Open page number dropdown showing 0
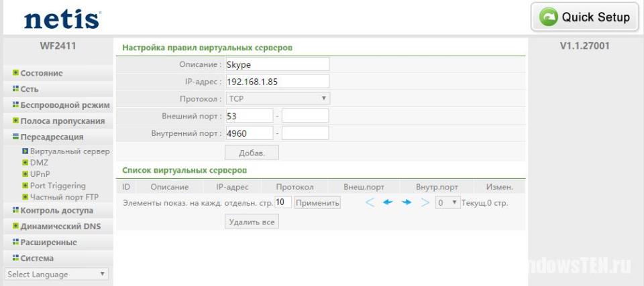644x286 pixels. (447, 202)
